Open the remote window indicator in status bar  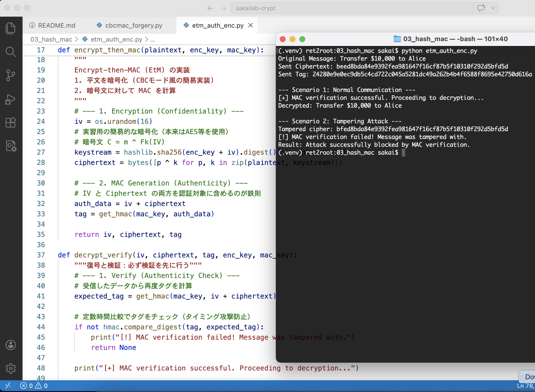point(8,386)
